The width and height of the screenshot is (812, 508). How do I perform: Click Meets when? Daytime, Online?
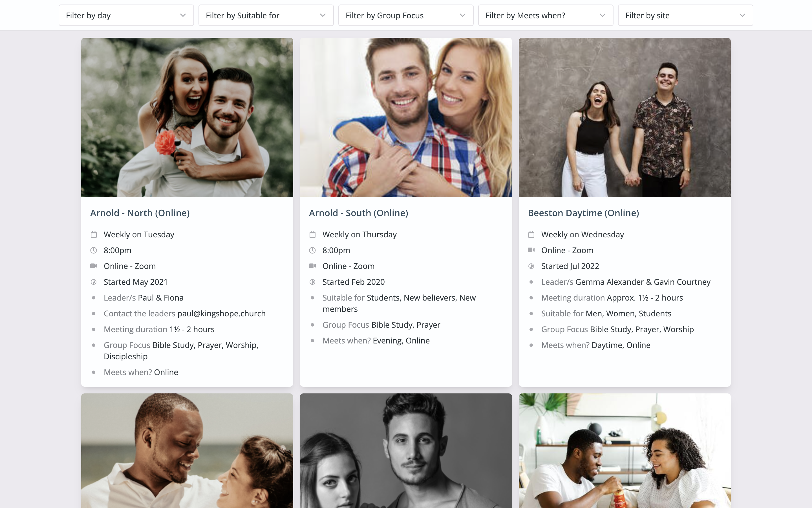[x=595, y=345]
